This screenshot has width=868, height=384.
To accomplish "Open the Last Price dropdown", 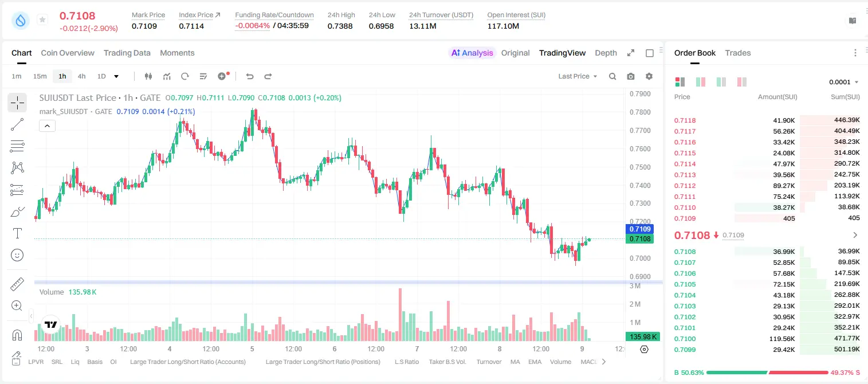I will [578, 76].
